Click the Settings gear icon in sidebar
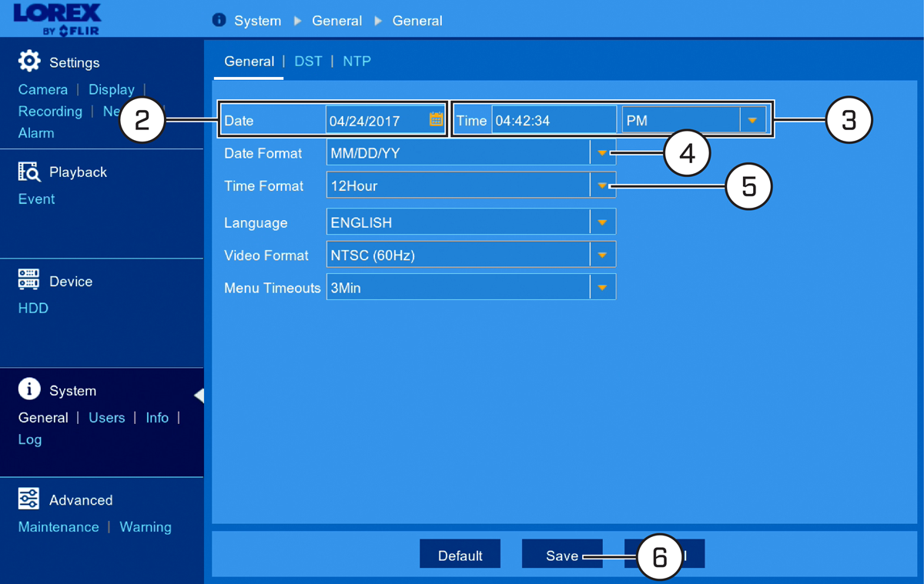924x584 pixels. (x=29, y=61)
